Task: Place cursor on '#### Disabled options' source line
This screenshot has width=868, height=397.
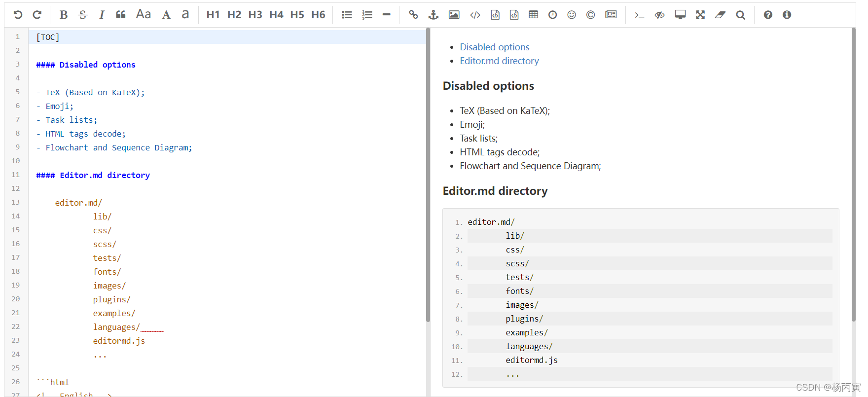Action: [86, 65]
